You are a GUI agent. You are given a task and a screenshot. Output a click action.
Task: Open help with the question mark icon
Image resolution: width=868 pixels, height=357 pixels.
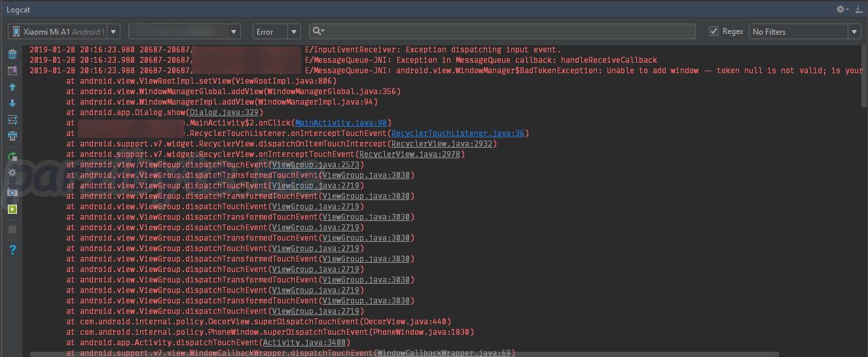click(x=12, y=250)
